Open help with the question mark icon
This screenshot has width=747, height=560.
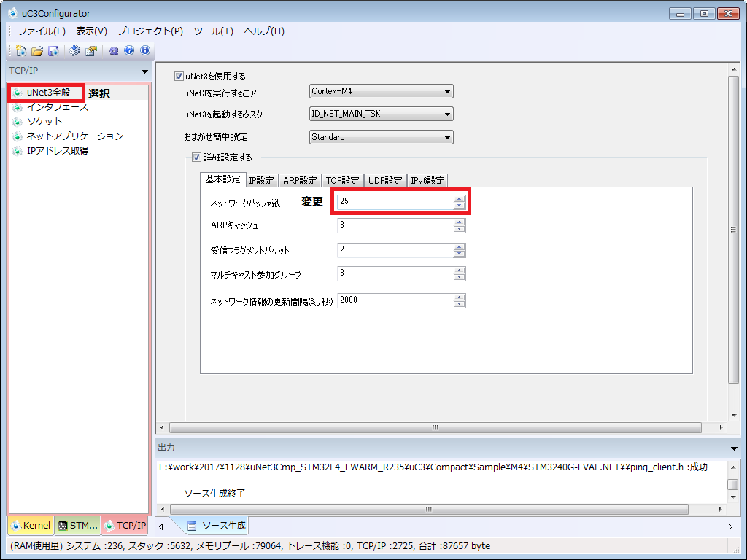[x=129, y=51]
